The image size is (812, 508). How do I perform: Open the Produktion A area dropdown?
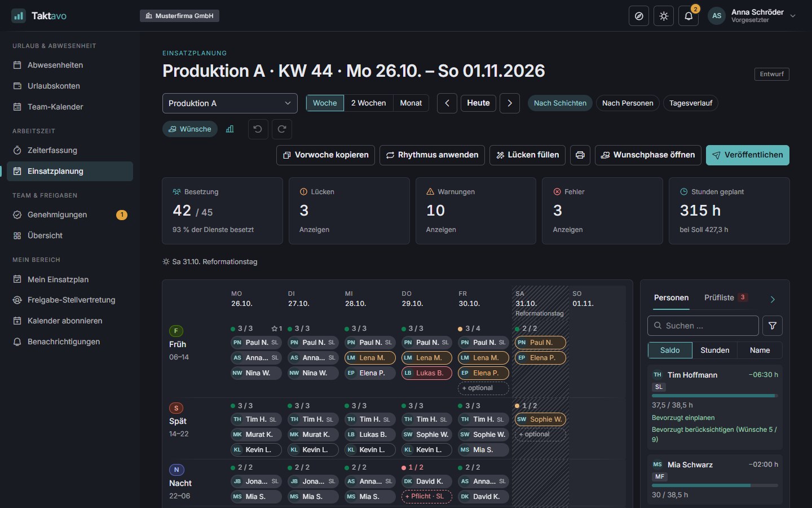pyautogui.click(x=230, y=103)
